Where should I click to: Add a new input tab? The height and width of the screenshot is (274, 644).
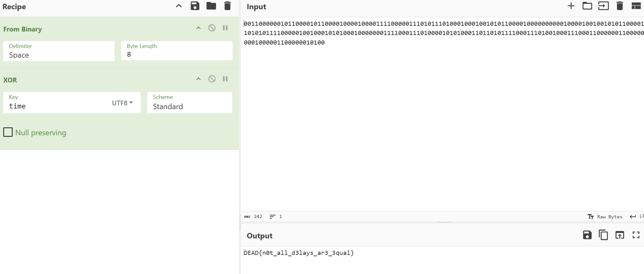pyautogui.click(x=571, y=6)
